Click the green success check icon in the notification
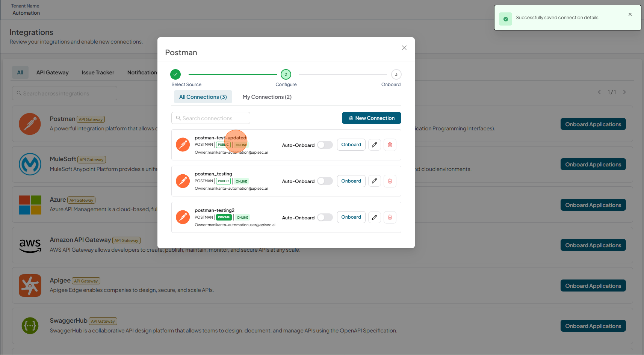This screenshot has width=644, height=355. coord(506,19)
